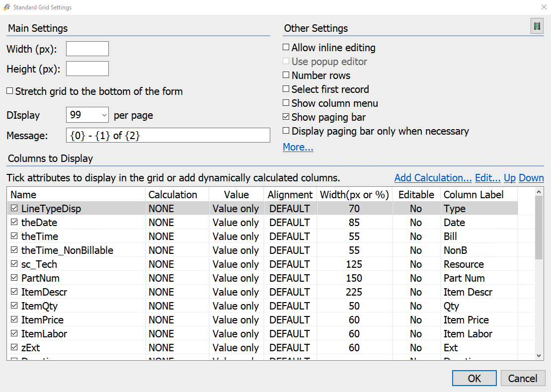This screenshot has width=551, height=392.
Task: Click the width value 125 for sc_Tech
Action: coord(354,264)
